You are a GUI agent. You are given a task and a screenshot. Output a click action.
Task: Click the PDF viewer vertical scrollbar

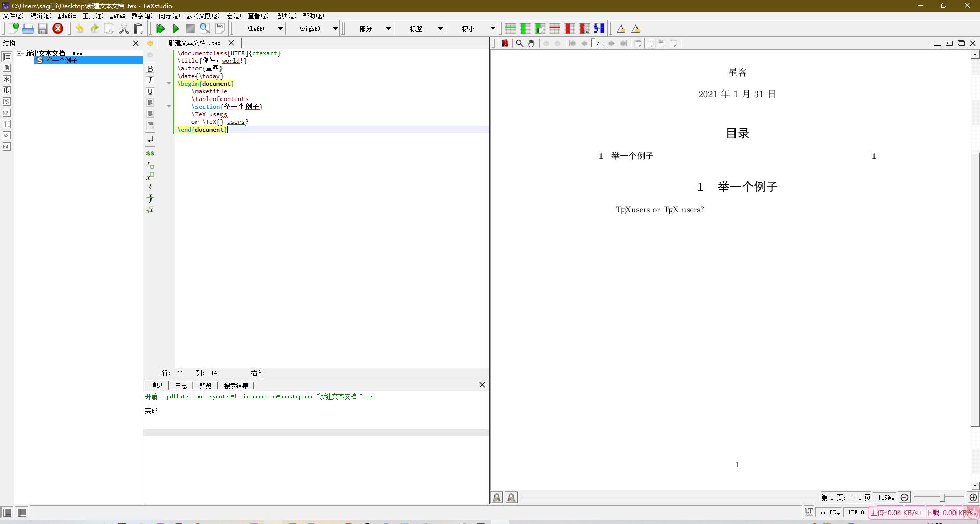(975, 289)
